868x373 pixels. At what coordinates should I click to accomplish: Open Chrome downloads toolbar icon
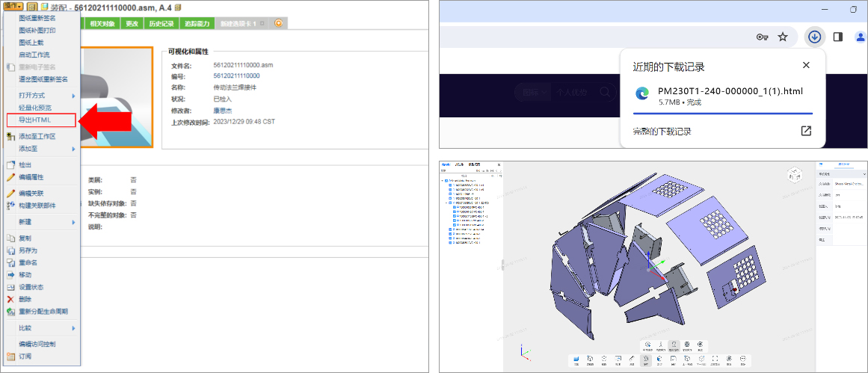click(x=815, y=37)
